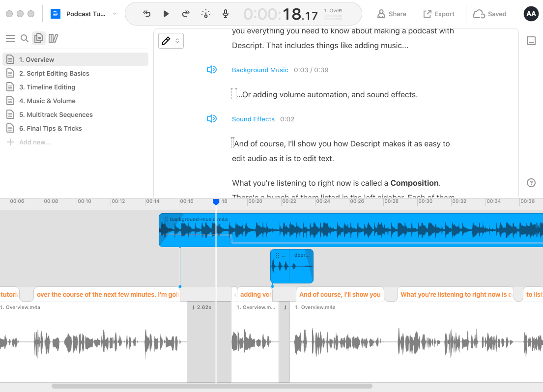Select 'over the course of the next' word bubble
Viewport: 543px width, 392px height.
107,294
